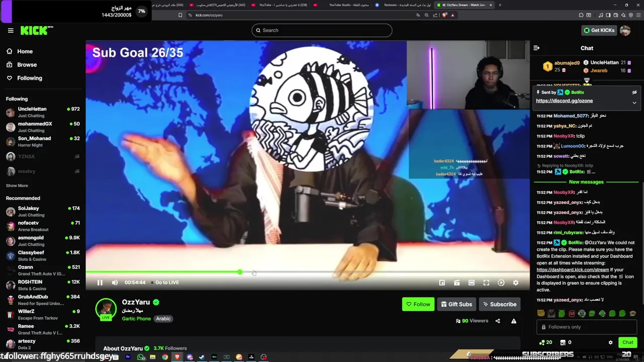
Task: Open ROSHTEIN recommended channel
Action: click(43, 285)
